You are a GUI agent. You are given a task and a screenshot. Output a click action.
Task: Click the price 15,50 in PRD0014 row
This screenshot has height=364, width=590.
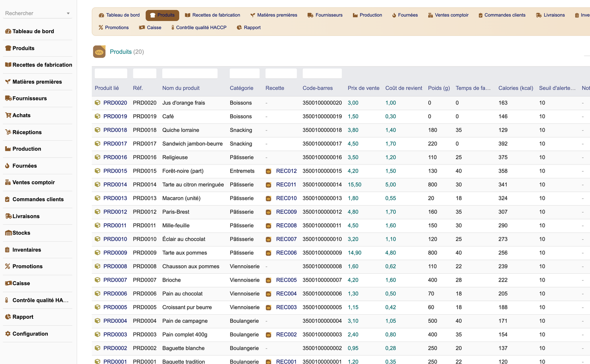pyautogui.click(x=354, y=184)
